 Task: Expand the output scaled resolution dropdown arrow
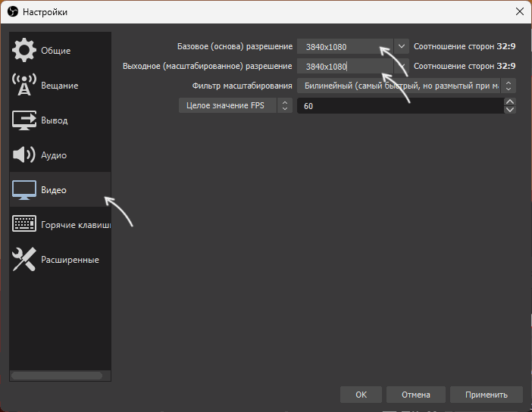pyautogui.click(x=402, y=67)
